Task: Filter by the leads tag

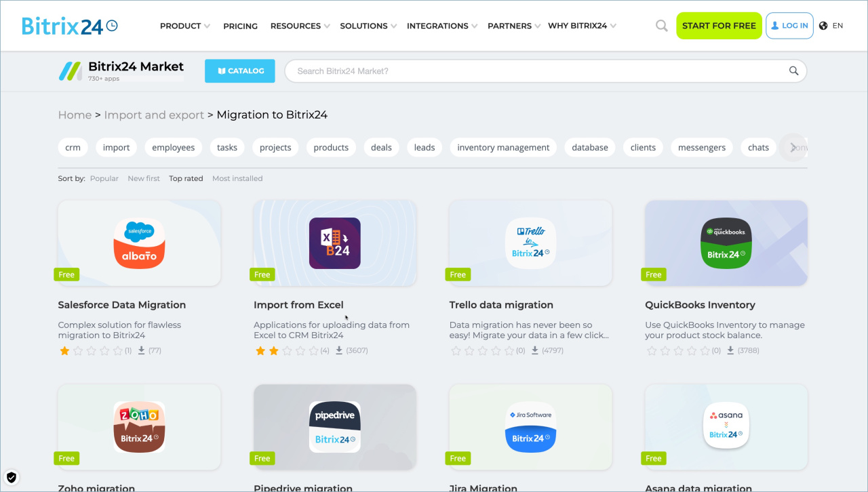Action: (x=425, y=148)
